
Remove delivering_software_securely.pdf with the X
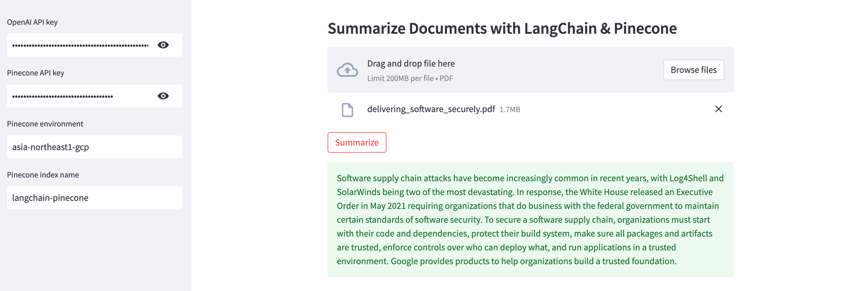pos(718,109)
